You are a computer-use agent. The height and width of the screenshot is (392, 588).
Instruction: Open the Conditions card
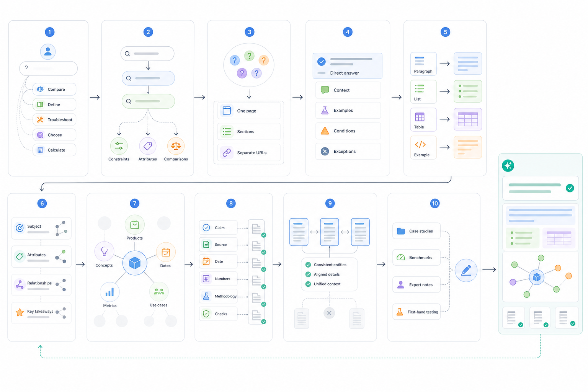(x=348, y=131)
